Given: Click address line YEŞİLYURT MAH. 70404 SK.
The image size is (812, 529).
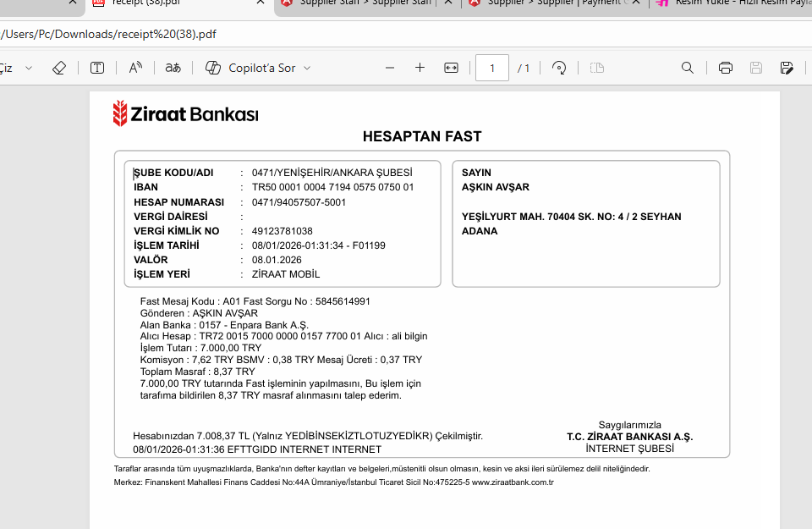Looking at the screenshot, I should click(x=572, y=217).
